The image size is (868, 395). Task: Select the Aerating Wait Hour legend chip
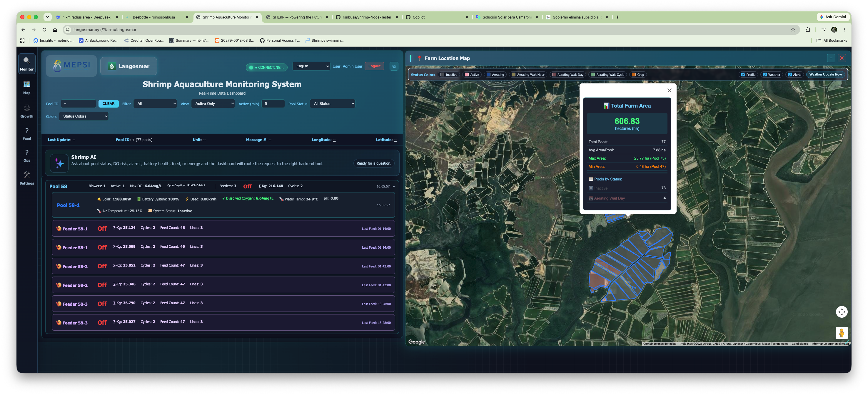528,75
